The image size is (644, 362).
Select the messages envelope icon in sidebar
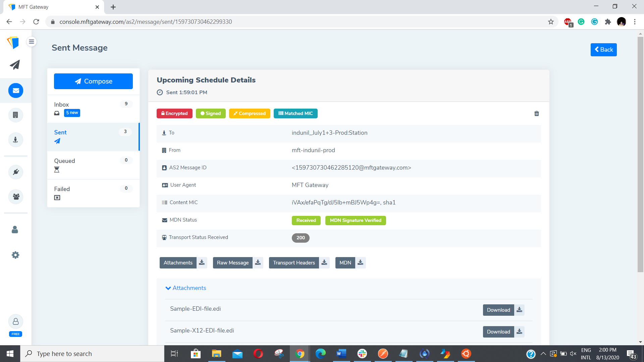[x=16, y=90]
